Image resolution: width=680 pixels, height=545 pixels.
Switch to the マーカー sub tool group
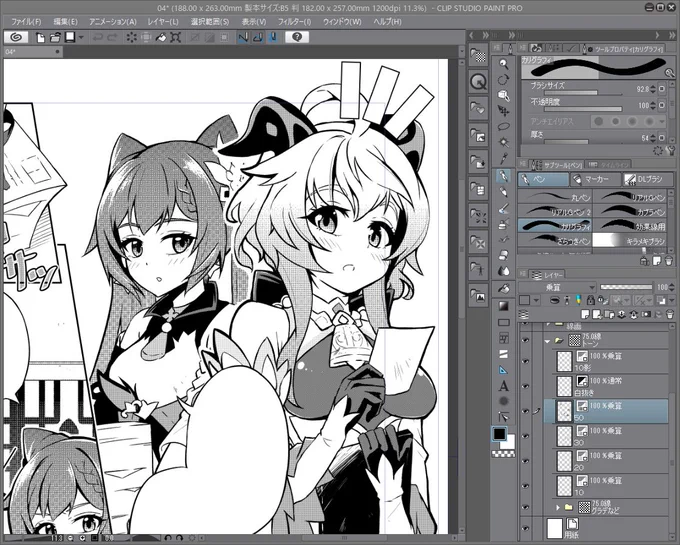(595, 179)
